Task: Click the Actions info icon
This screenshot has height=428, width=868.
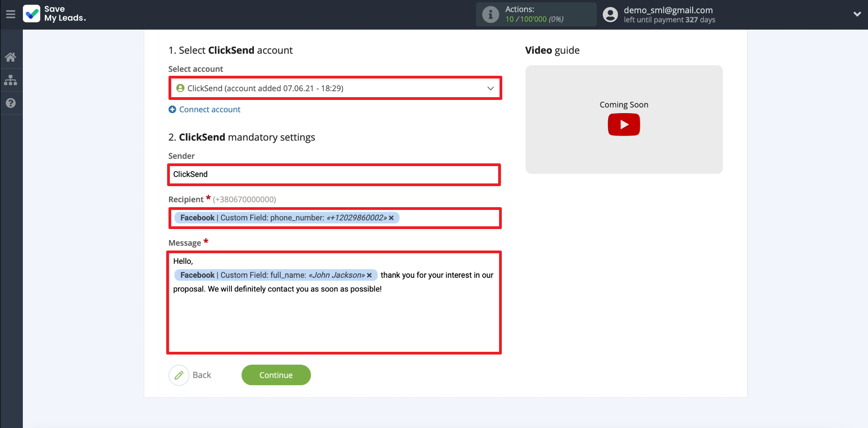Action: (x=491, y=15)
